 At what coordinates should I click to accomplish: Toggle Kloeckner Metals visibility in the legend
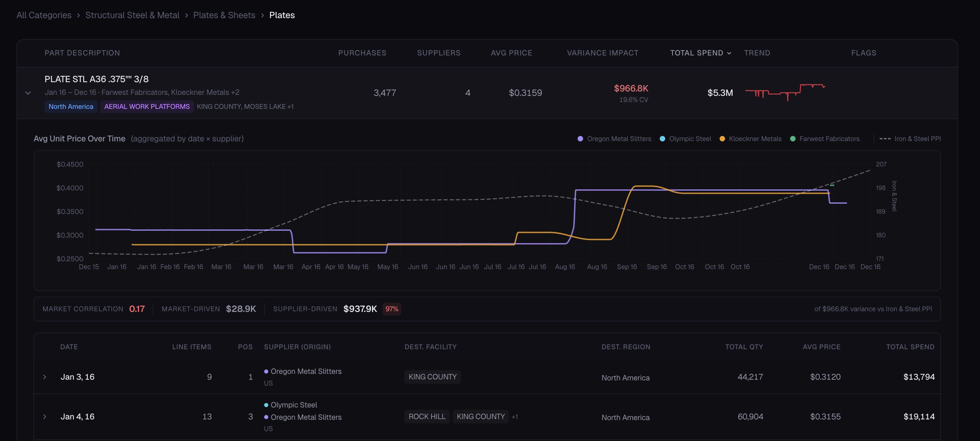(750, 139)
